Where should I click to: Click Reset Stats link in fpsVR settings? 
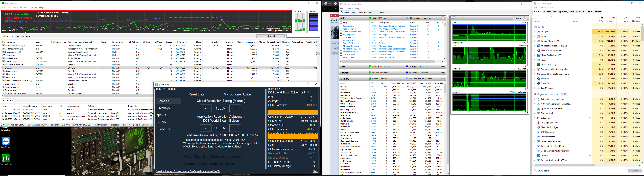196,94
